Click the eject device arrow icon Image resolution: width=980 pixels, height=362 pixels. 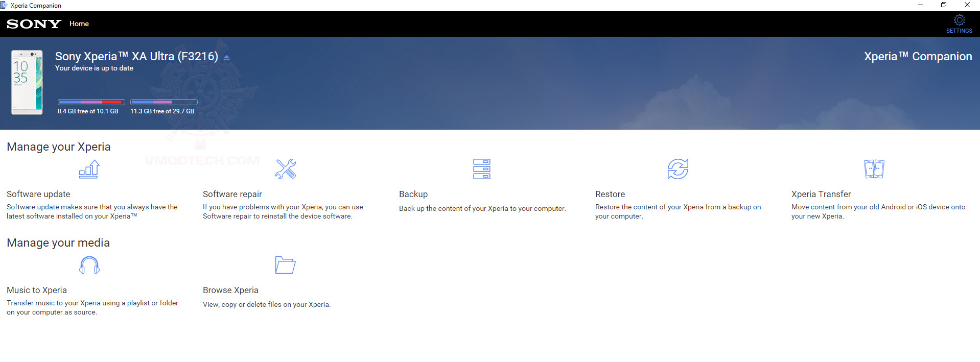click(226, 58)
